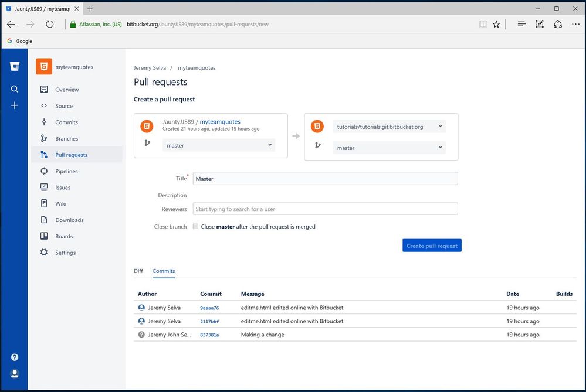Open browser reading view icon
The height and width of the screenshot is (392, 586).
(483, 24)
